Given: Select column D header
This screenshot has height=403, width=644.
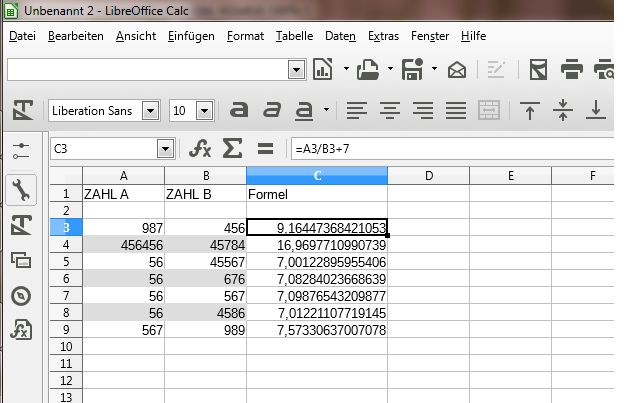Looking at the screenshot, I should pyautogui.click(x=428, y=176).
